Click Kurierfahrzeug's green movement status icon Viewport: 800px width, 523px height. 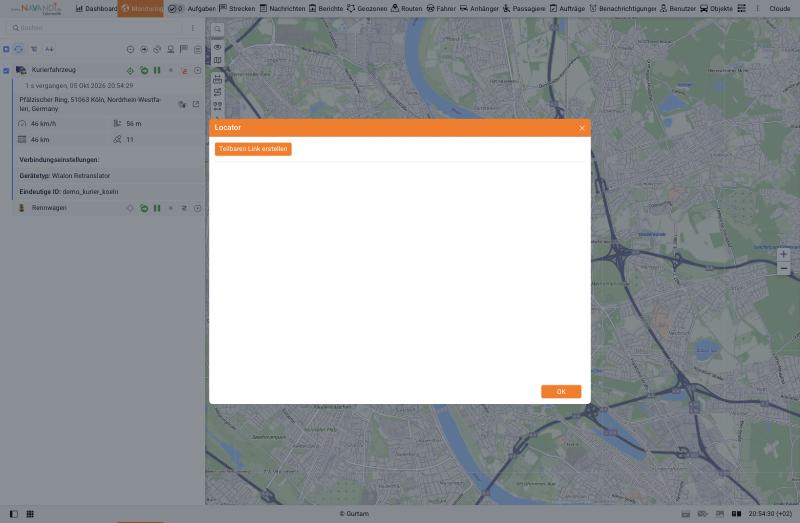point(144,70)
